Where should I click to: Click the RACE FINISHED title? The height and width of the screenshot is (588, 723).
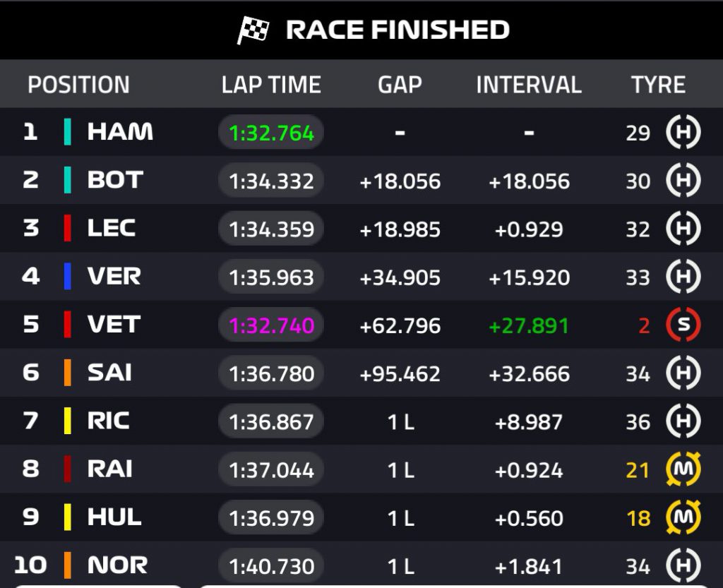pyautogui.click(x=398, y=30)
